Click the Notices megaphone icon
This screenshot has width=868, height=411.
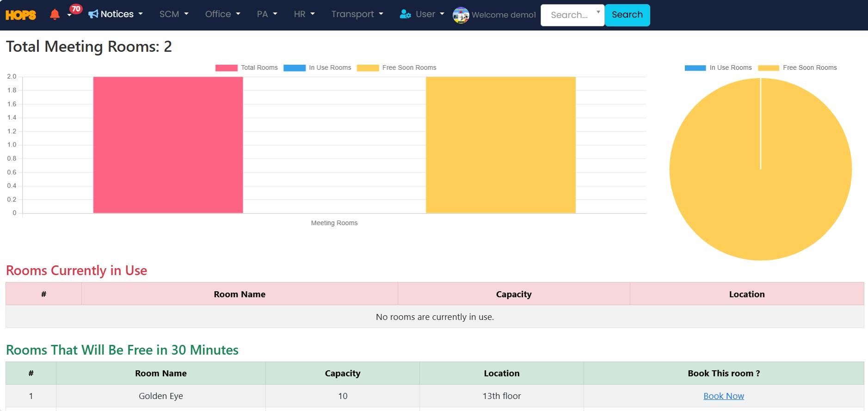[93, 14]
